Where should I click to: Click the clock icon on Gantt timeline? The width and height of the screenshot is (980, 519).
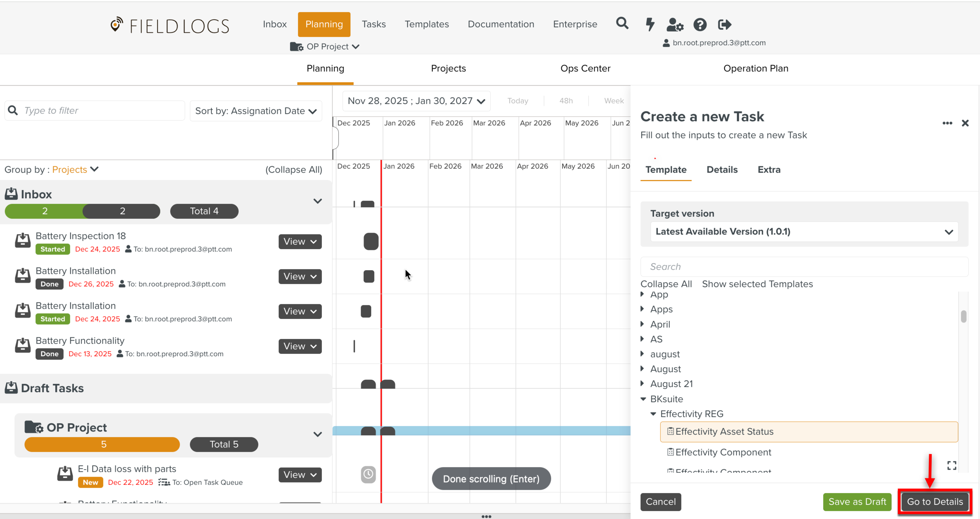(368, 474)
